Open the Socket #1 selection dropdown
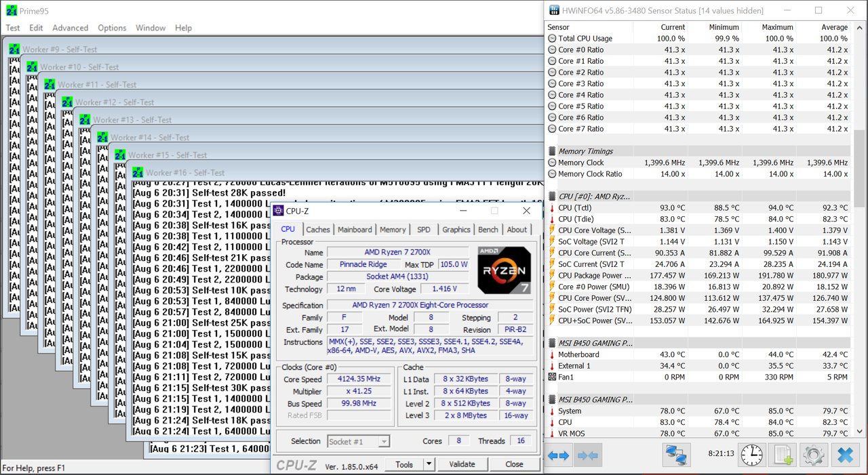The width and height of the screenshot is (868, 475). (x=358, y=441)
